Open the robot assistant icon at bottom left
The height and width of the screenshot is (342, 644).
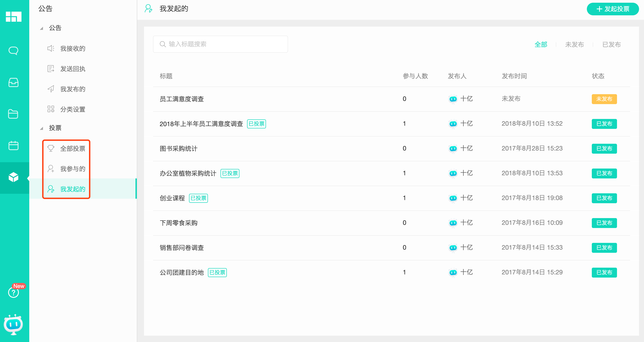pos(14,324)
